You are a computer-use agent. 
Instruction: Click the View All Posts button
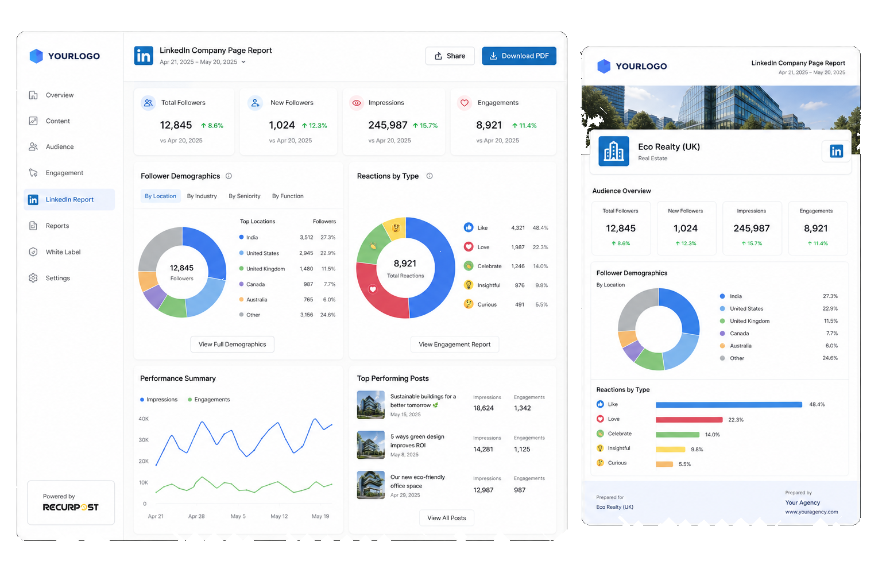447,518
